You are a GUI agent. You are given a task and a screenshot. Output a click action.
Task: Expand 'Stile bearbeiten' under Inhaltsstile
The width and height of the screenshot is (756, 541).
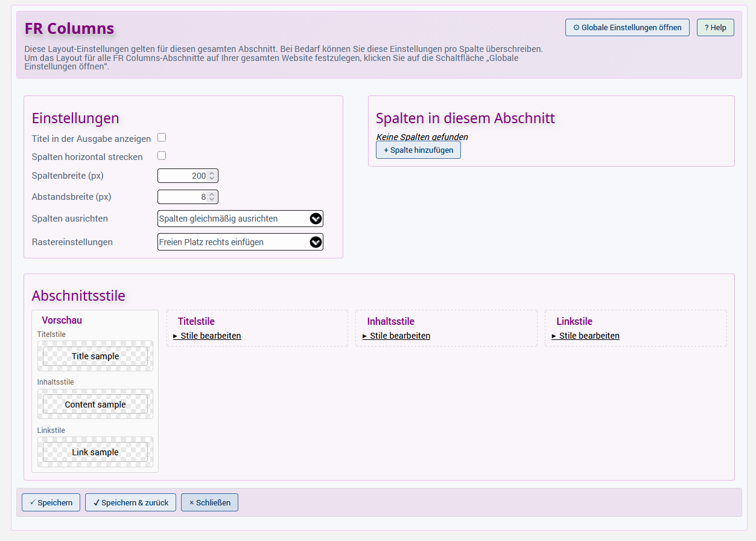pos(396,336)
